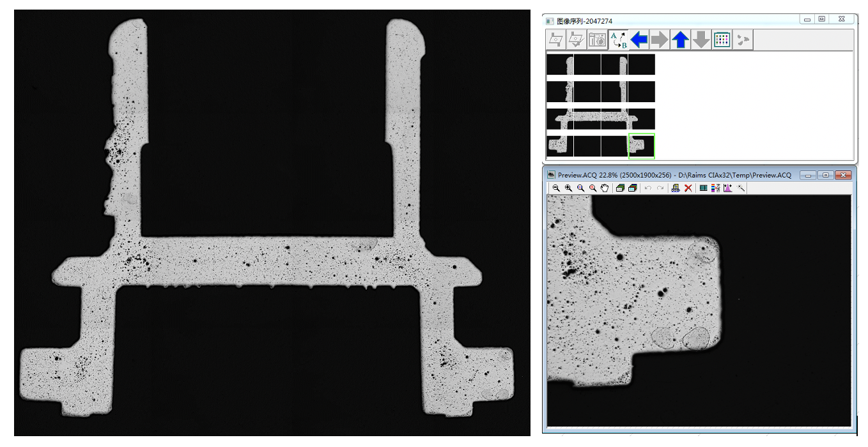Open the rainbow color palette icon
The width and height of the screenshot is (868, 447).
tap(715, 188)
